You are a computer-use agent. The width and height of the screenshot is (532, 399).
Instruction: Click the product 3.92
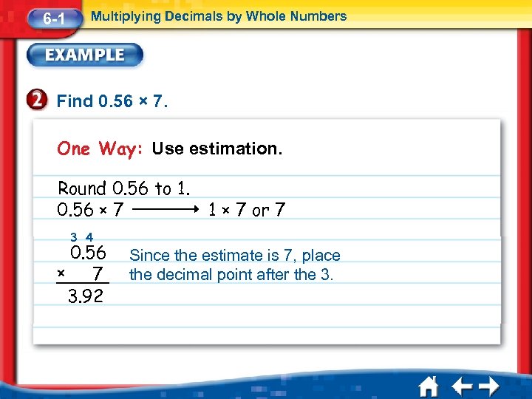(86, 296)
